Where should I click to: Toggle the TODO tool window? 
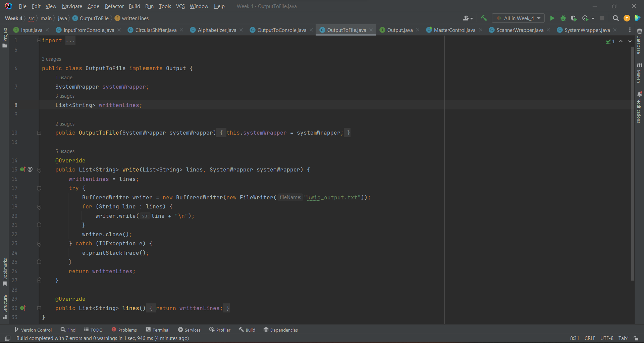(93, 330)
